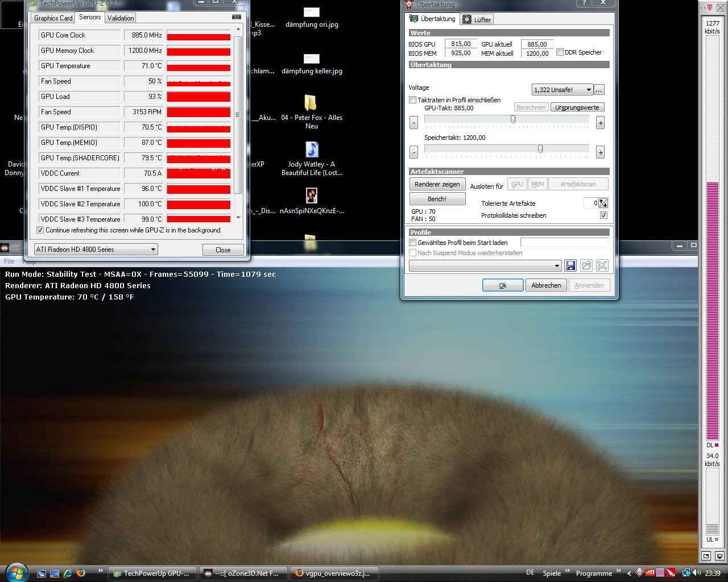Cancel with the Abbrechen button
Screen dimensions: 728x582
coord(546,285)
